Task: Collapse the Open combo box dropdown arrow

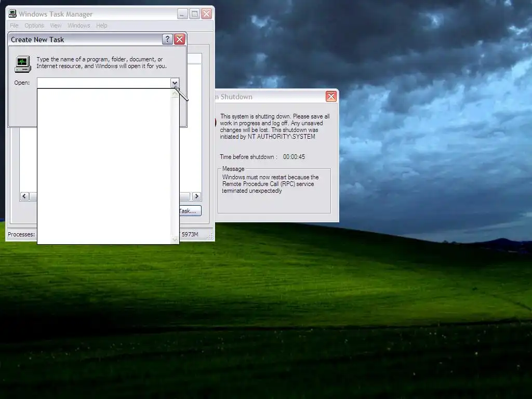Action: (x=175, y=83)
